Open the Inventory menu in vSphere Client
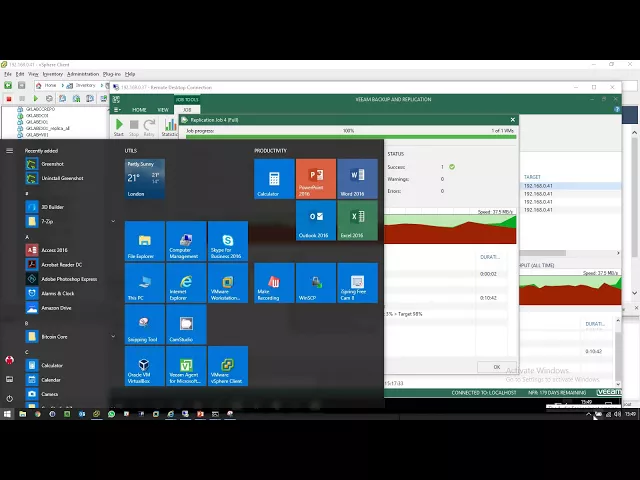Screen dimensions: 640x480 53,74
